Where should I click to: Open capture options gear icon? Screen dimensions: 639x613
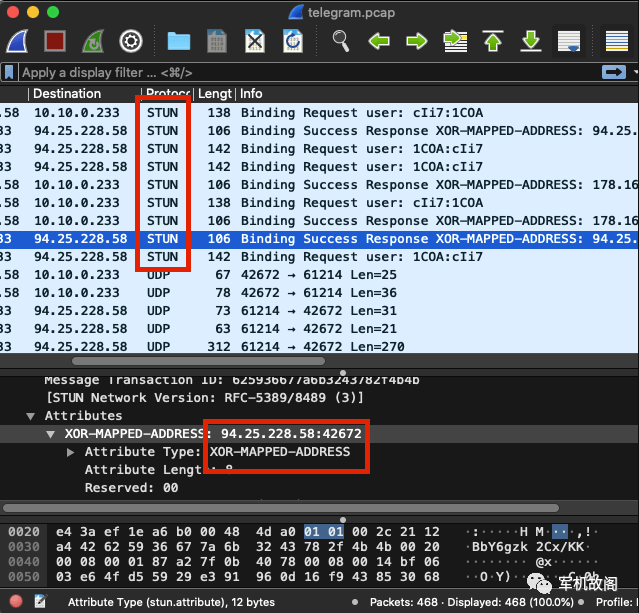click(x=131, y=41)
